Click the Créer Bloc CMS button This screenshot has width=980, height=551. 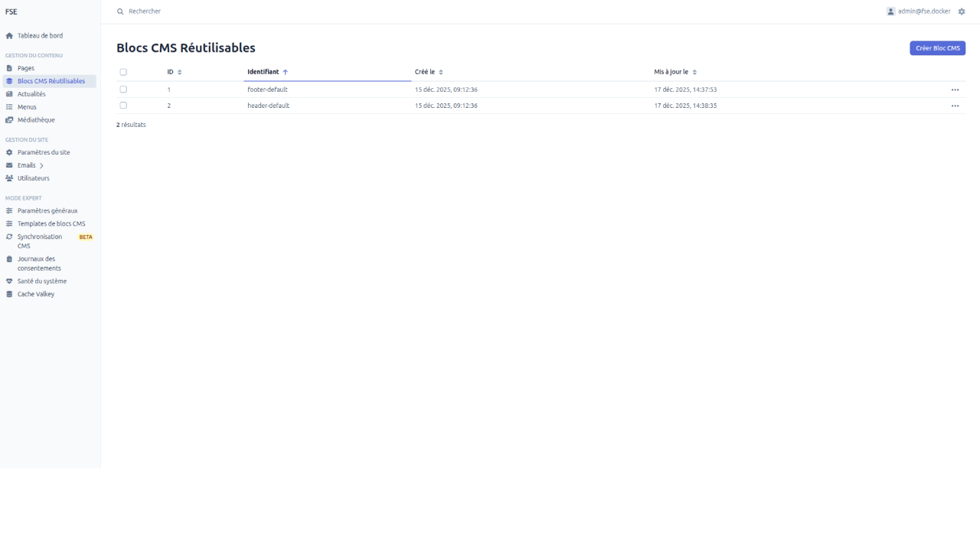coord(937,48)
